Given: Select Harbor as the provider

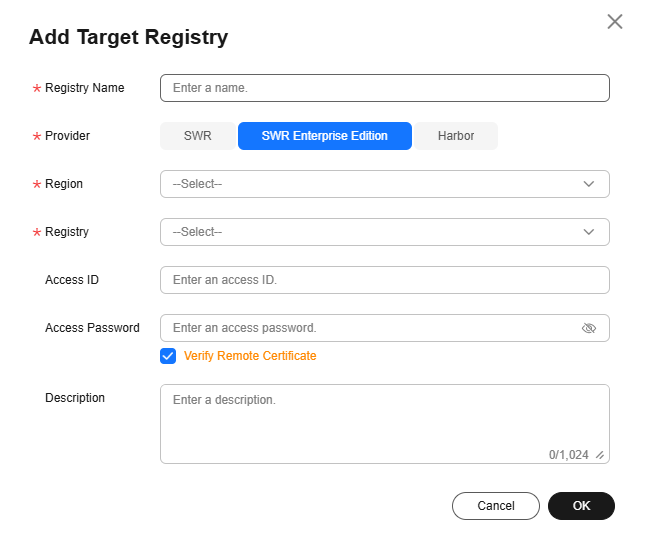Looking at the screenshot, I should 456,136.
